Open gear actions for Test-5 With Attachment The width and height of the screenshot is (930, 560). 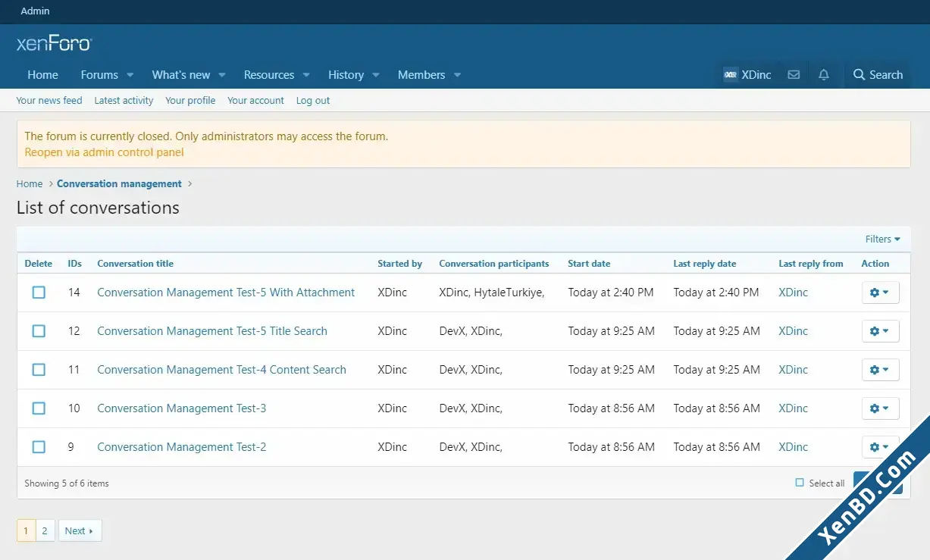(880, 293)
